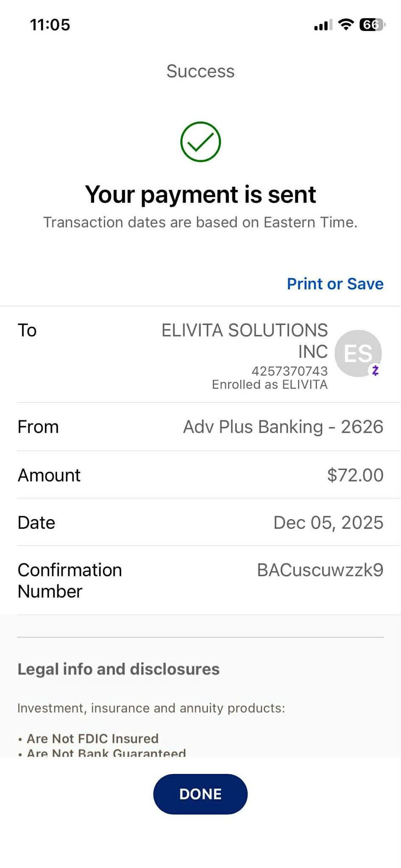Screen dimensions: 401x868
Task: Tap the green success checkmark icon
Action: click(200, 142)
